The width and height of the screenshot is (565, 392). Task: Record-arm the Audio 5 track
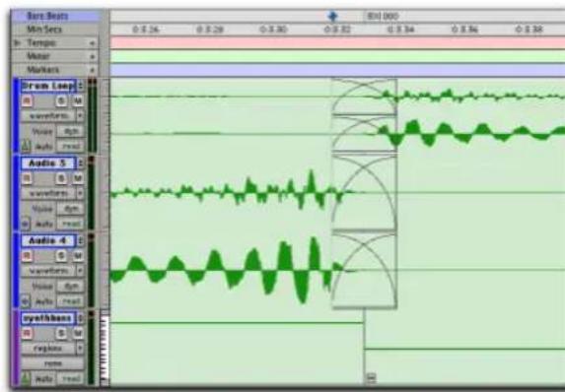pyautogui.click(x=27, y=178)
